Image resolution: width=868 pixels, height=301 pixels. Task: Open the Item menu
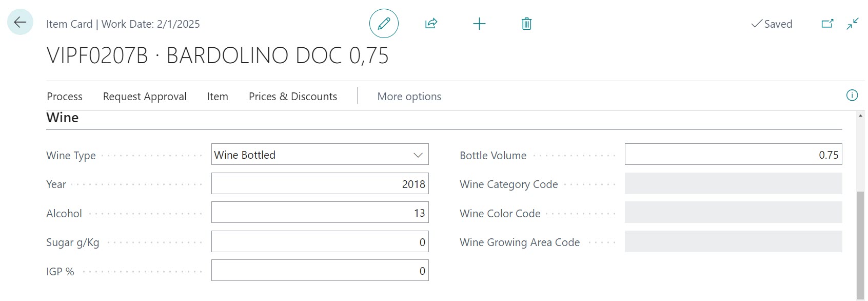(x=218, y=97)
